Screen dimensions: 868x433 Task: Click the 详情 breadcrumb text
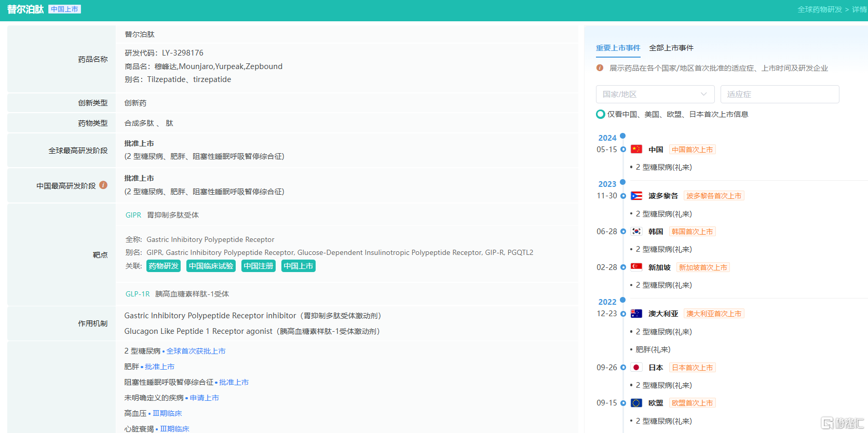[859, 9]
